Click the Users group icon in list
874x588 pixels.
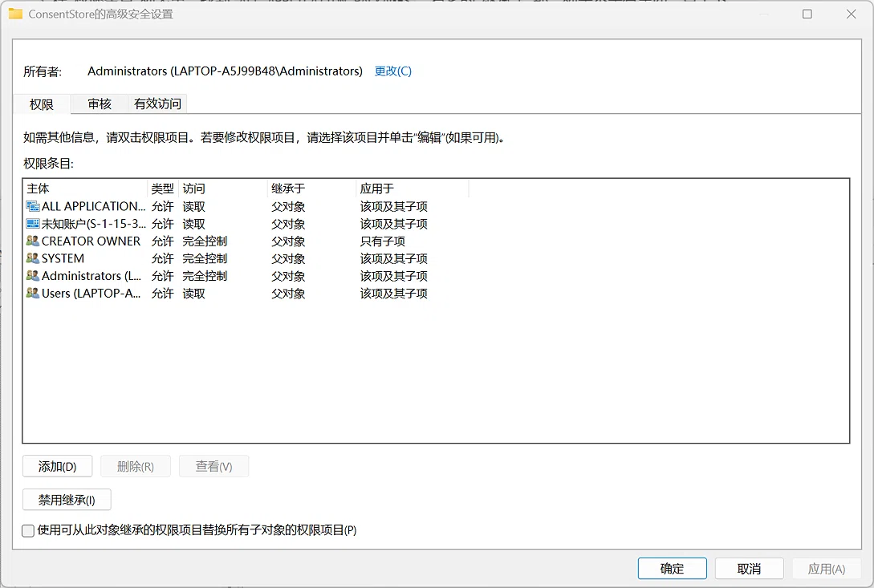click(33, 293)
